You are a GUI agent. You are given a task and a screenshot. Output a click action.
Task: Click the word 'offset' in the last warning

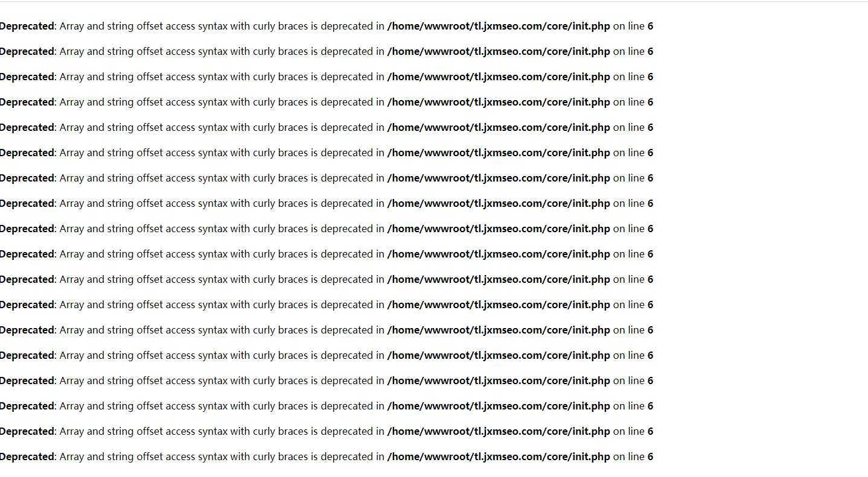point(150,457)
